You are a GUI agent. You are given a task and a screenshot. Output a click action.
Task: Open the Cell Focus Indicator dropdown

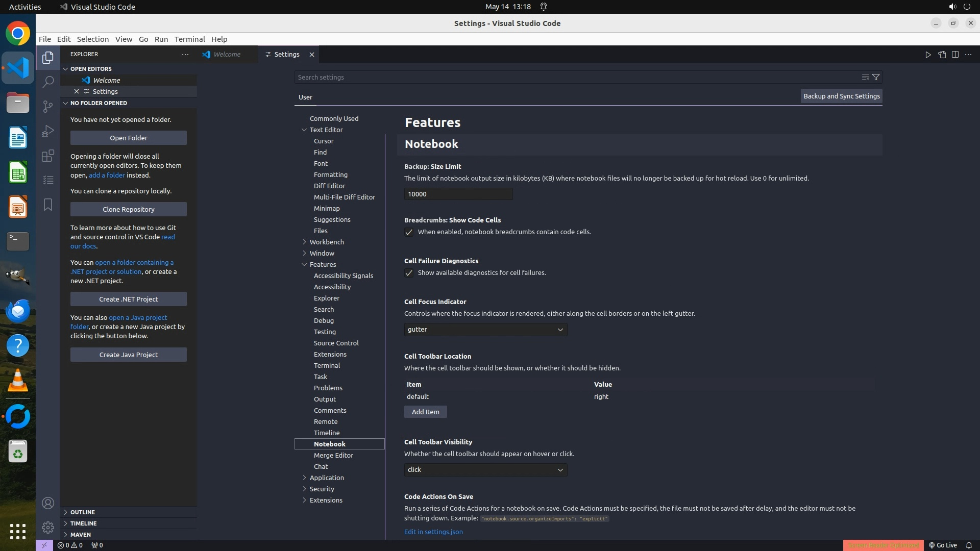coord(485,330)
